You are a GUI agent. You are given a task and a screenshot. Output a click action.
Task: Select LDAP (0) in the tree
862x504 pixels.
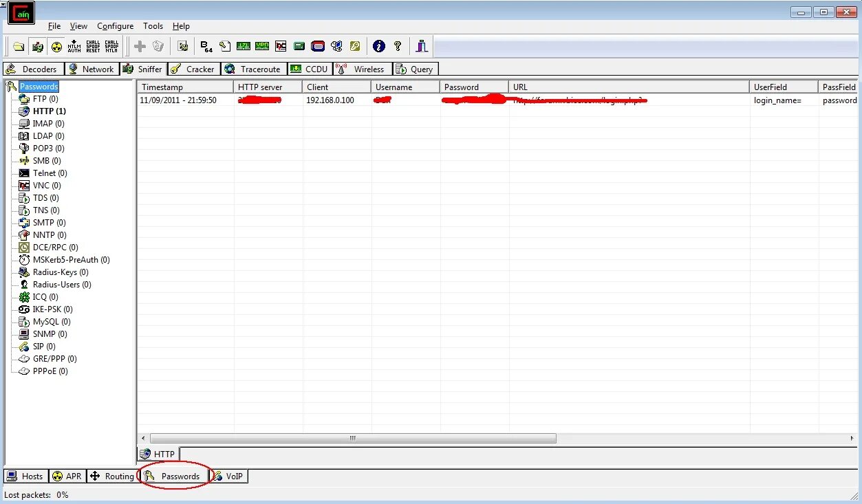pos(49,136)
